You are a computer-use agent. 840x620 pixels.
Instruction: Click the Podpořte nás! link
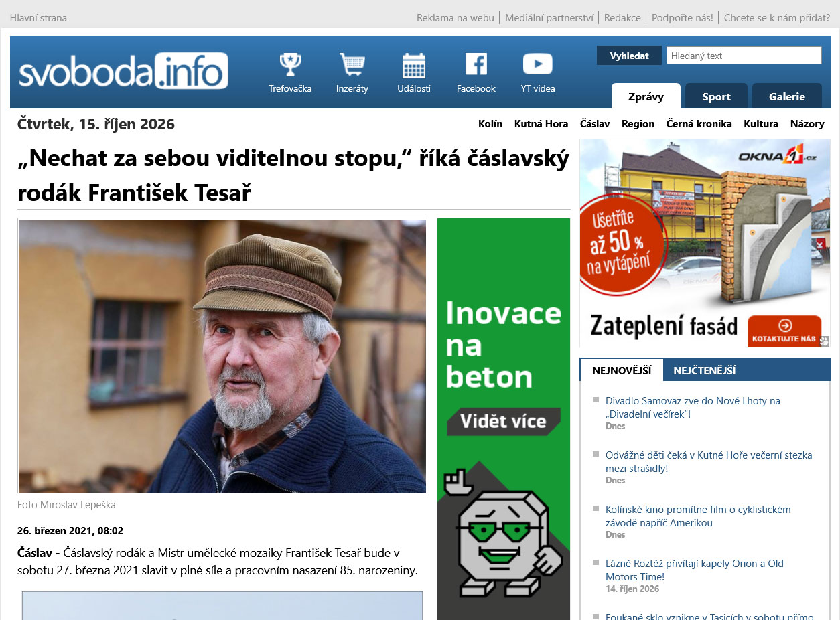click(x=683, y=18)
